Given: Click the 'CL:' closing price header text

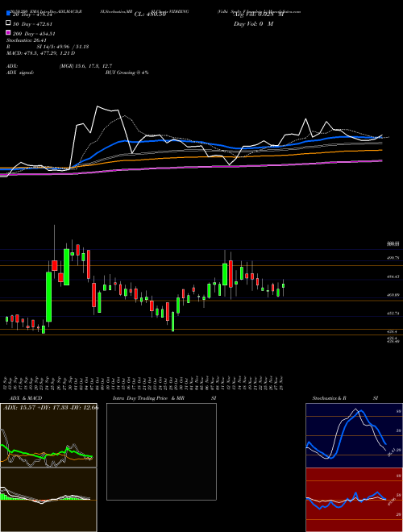Looking at the screenshot, I should click(x=150, y=15).
